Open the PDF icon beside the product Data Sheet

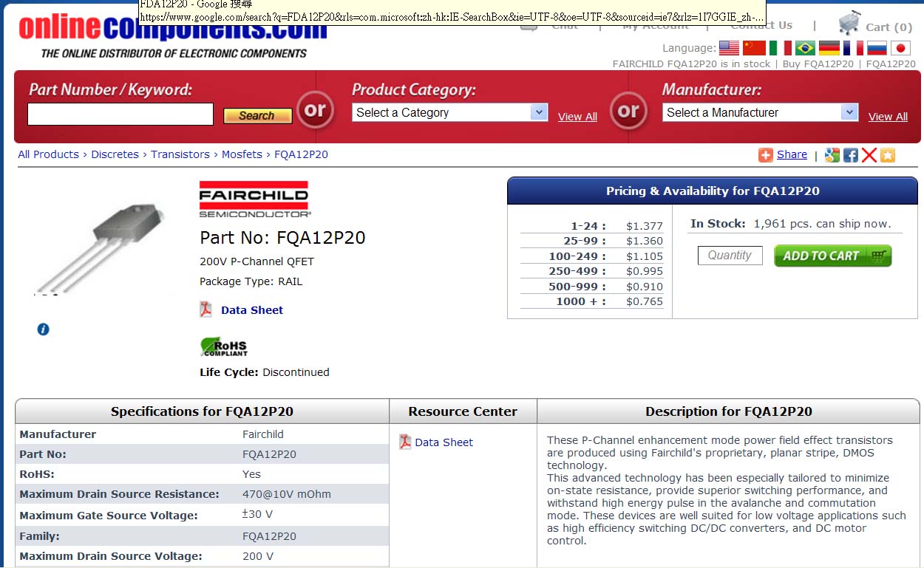pyautogui.click(x=206, y=309)
